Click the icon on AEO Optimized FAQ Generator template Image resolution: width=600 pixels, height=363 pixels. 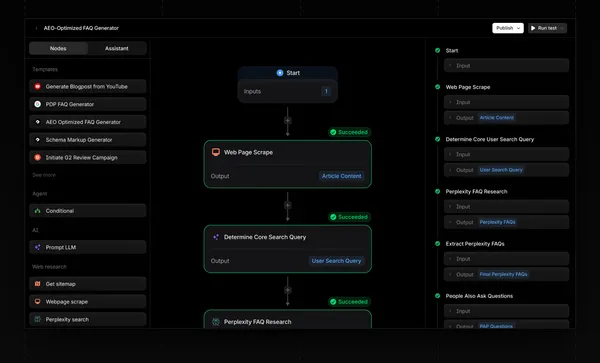38,122
